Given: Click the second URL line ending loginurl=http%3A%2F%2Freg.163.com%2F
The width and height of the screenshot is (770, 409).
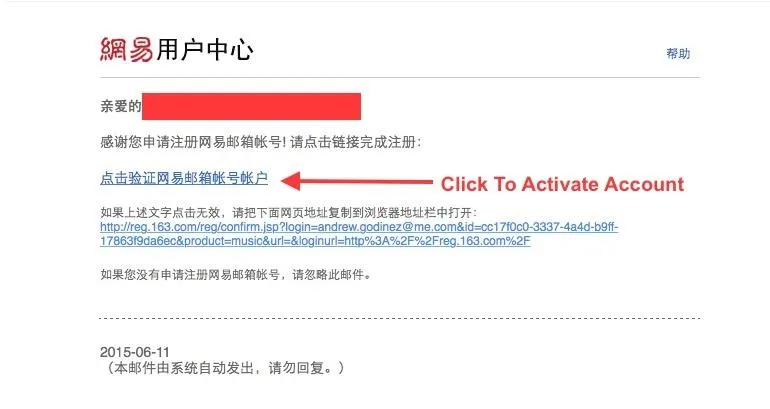Looking at the screenshot, I should coord(315,241).
